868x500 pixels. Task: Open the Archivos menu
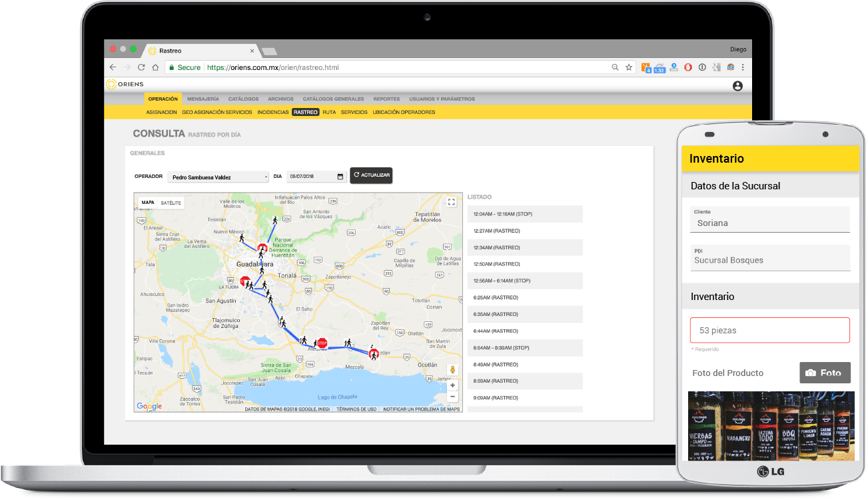point(280,99)
